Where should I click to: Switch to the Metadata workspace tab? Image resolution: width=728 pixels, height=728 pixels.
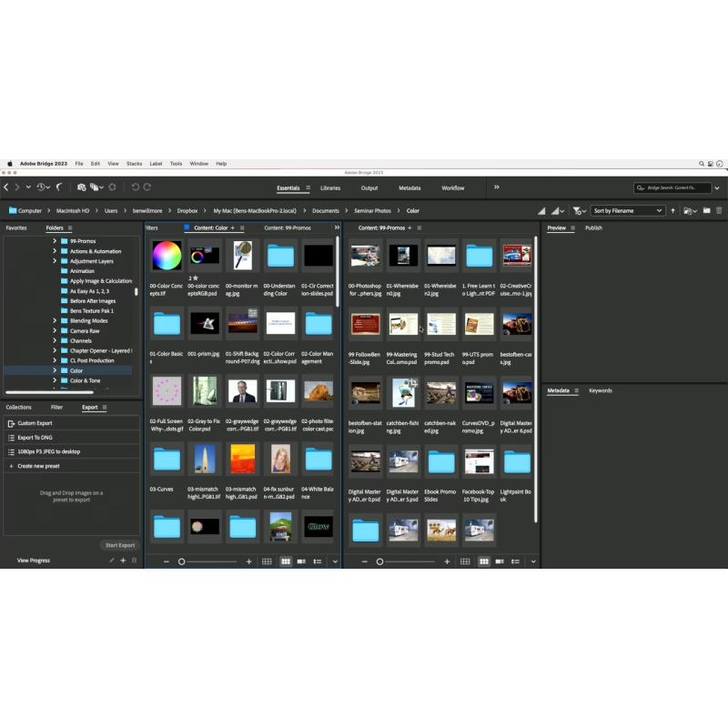coord(409,187)
